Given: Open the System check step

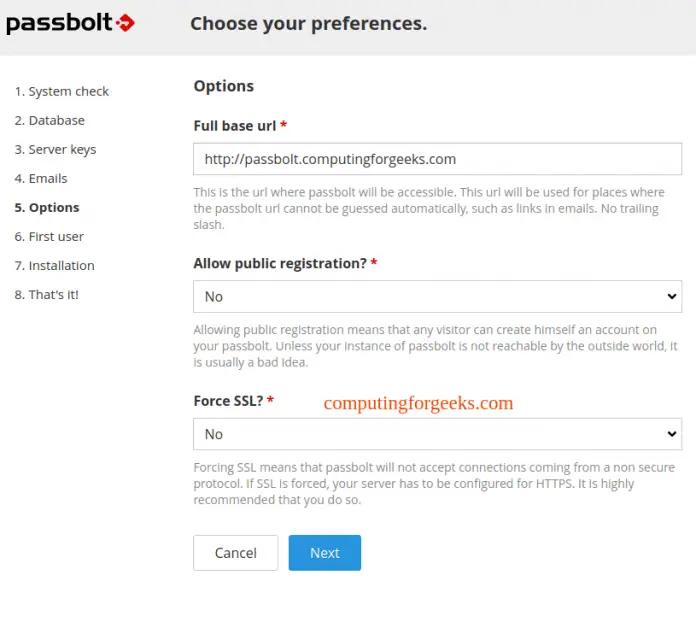Looking at the screenshot, I should click(62, 91).
